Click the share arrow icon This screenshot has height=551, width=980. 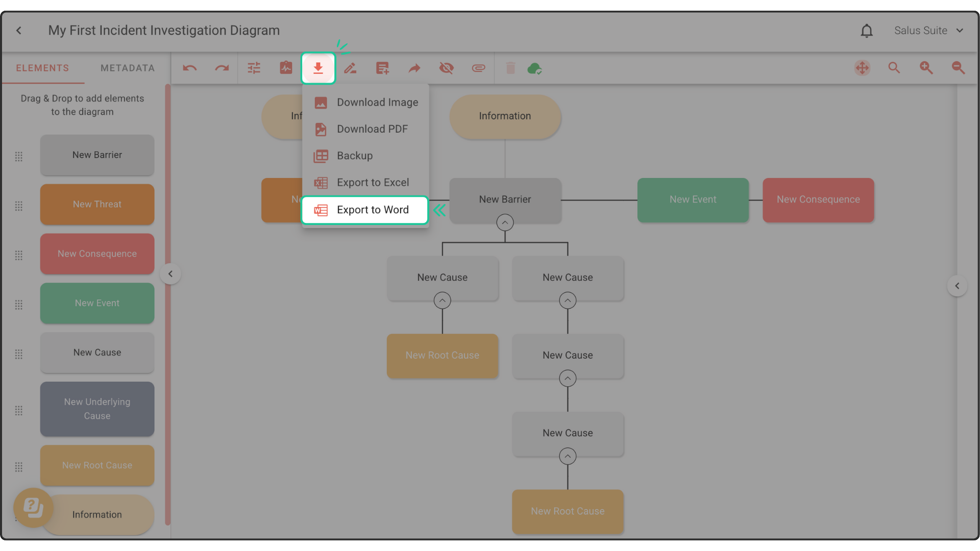pos(414,68)
